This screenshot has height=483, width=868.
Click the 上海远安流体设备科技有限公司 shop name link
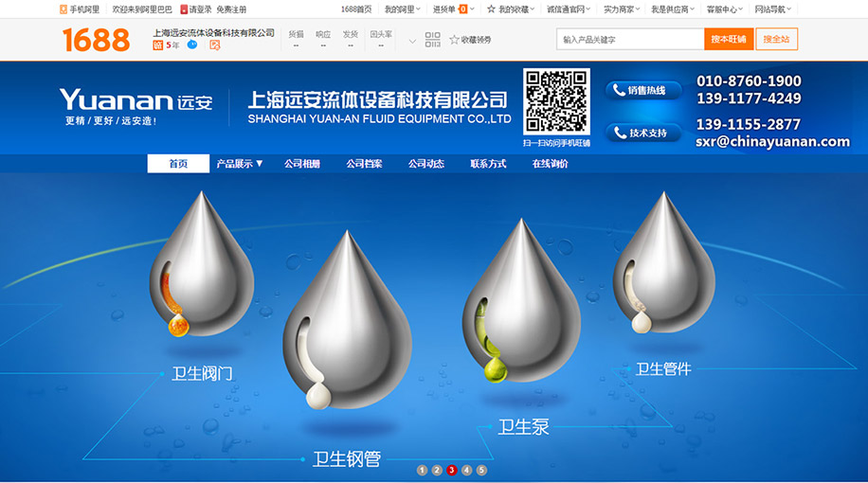pos(213,32)
